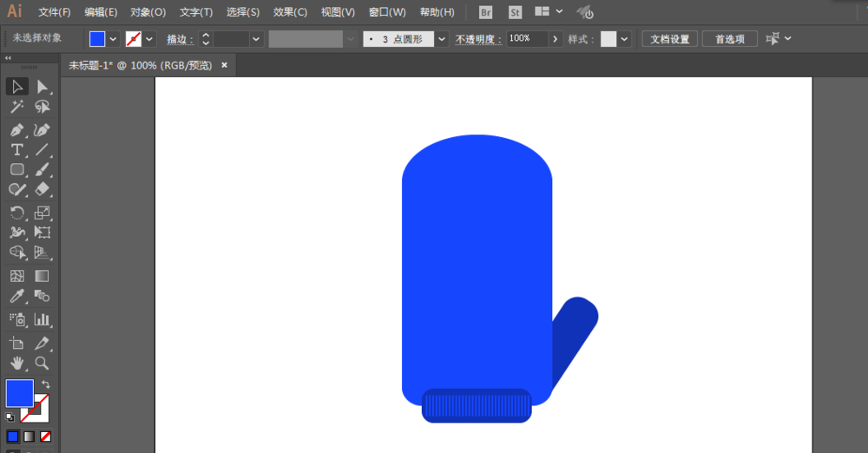The width and height of the screenshot is (868, 453).
Task: Launch Adobe Bridge via Br icon
Action: [x=485, y=12]
